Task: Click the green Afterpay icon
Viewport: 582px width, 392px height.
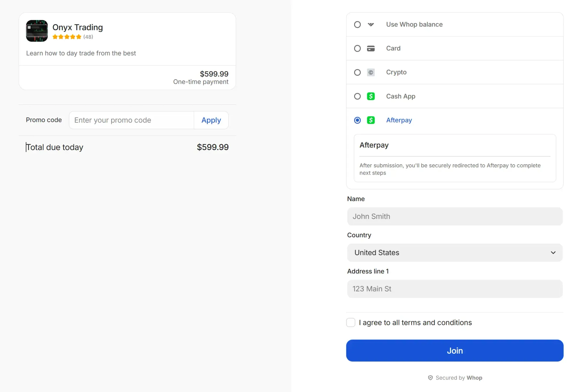Action: 370,120
